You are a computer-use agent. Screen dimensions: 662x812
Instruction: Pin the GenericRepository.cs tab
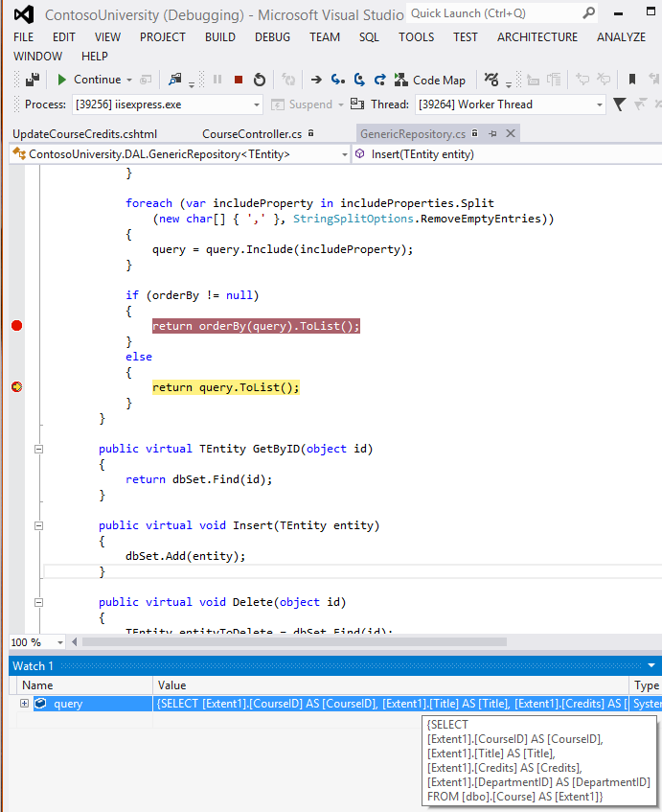(x=492, y=134)
